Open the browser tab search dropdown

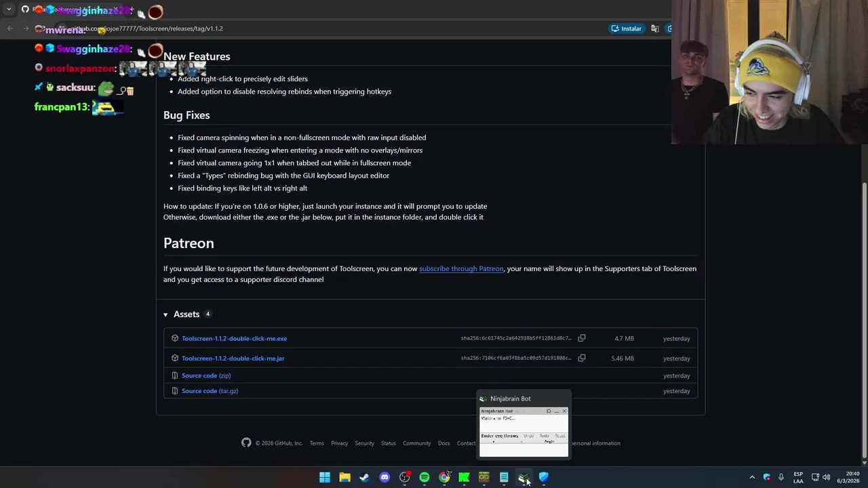[9, 9]
